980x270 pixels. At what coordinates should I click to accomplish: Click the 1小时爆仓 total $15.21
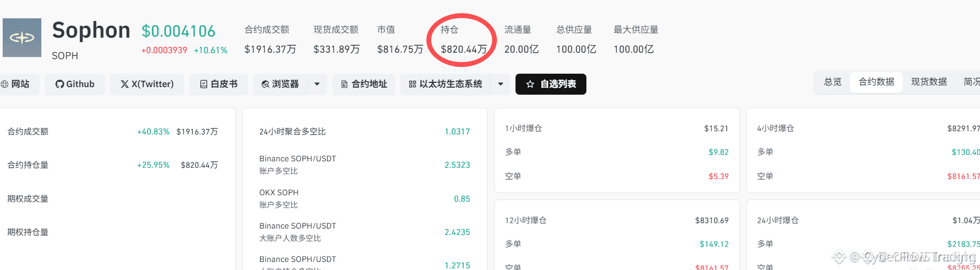(716, 129)
